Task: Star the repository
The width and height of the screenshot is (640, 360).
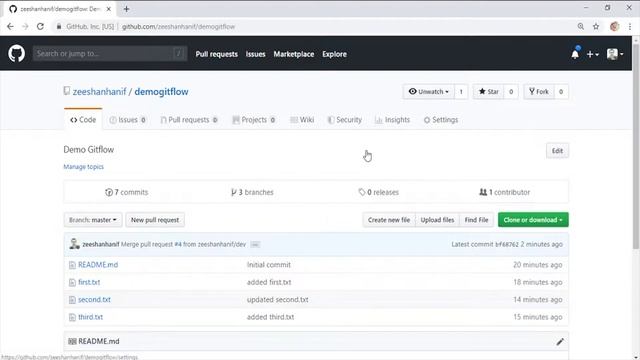Action: click(489, 92)
